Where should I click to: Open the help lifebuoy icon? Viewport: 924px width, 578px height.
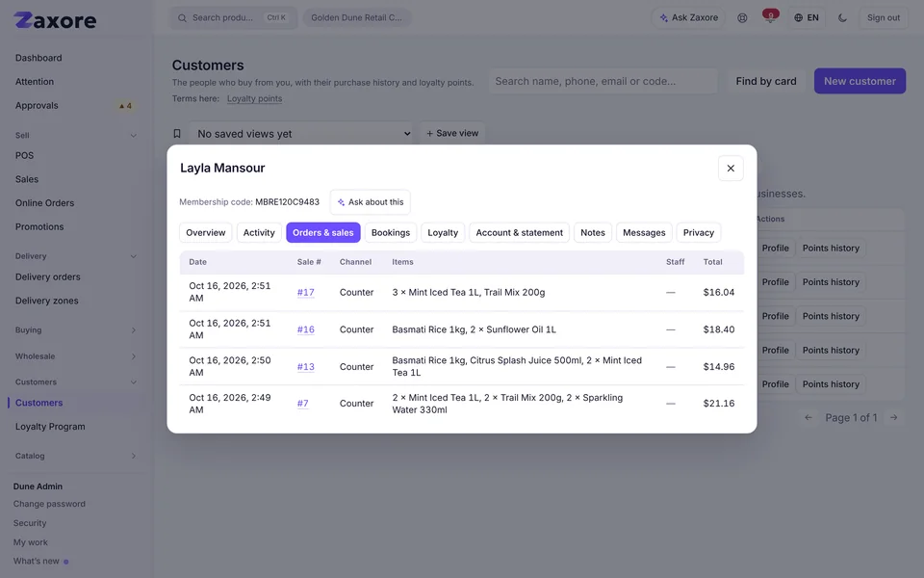[x=742, y=17]
